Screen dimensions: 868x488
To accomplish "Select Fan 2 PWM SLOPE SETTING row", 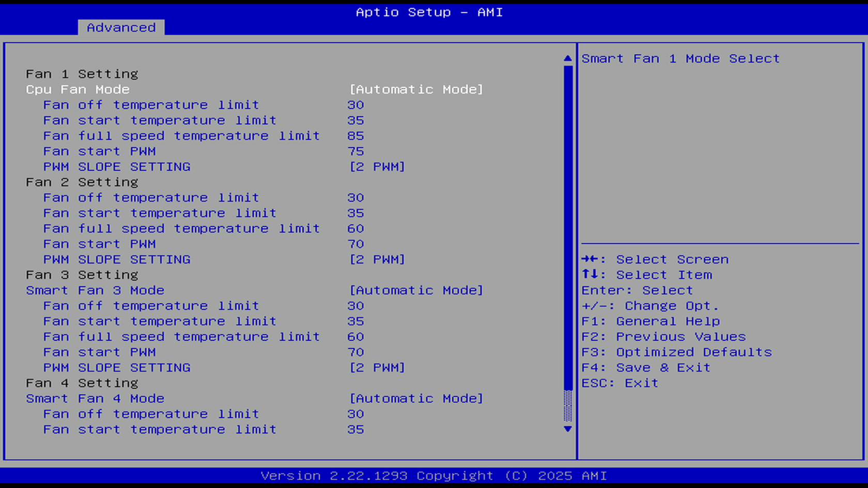I will coord(117,260).
